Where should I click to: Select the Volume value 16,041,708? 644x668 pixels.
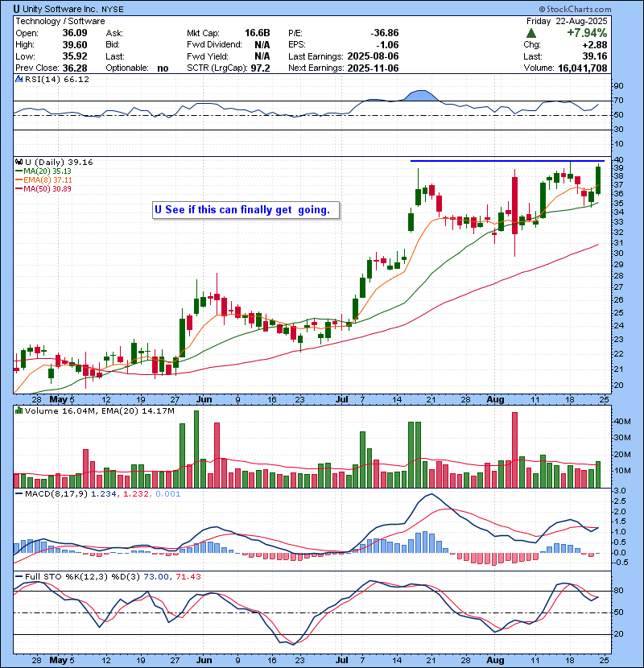coord(583,68)
